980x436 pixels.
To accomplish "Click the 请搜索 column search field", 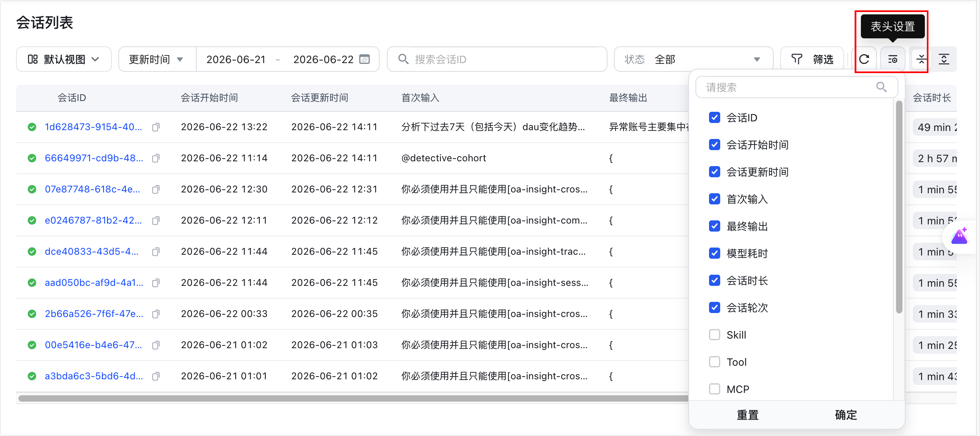I will coord(797,87).
